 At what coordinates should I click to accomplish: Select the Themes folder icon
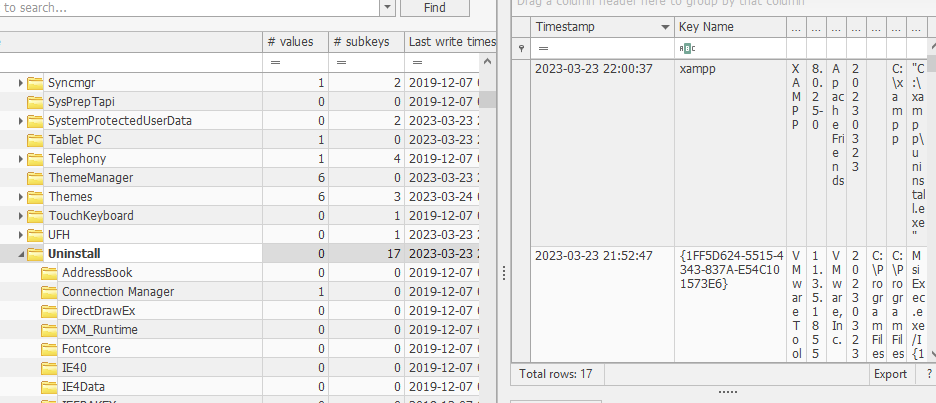(x=36, y=196)
